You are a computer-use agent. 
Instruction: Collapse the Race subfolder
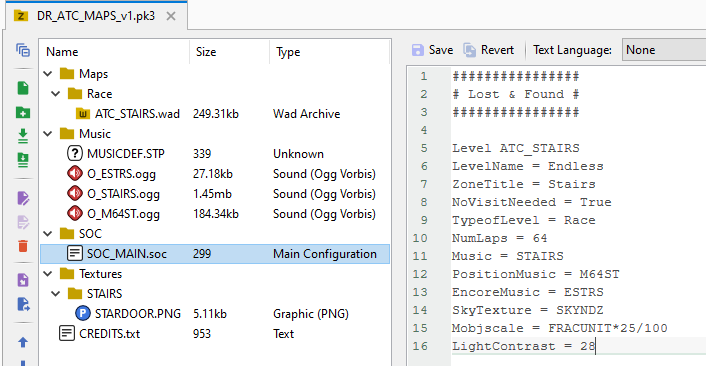click(x=56, y=94)
